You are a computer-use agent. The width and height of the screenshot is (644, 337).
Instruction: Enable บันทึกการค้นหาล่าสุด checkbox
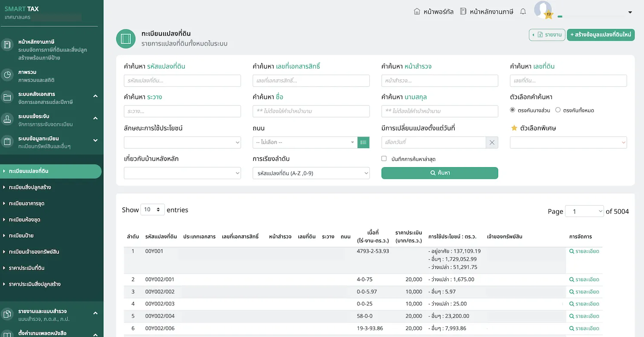[384, 159]
